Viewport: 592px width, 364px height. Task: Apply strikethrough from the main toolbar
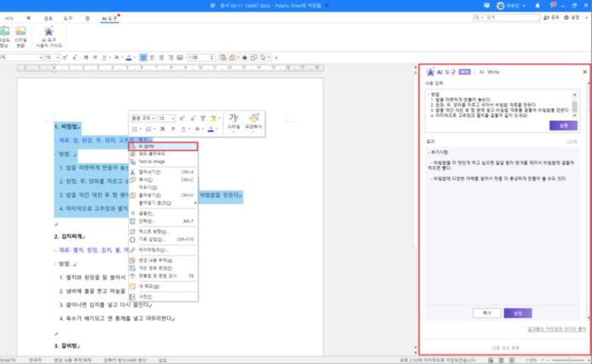[117, 58]
